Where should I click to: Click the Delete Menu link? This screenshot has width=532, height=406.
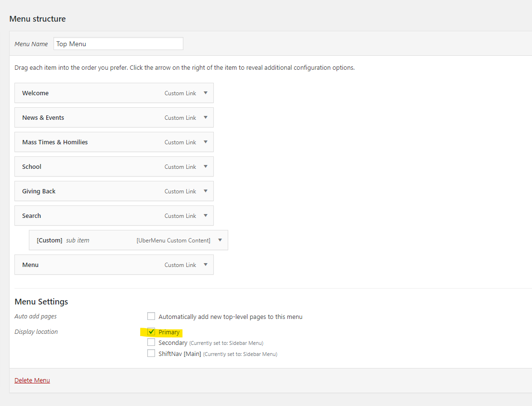pos(32,380)
